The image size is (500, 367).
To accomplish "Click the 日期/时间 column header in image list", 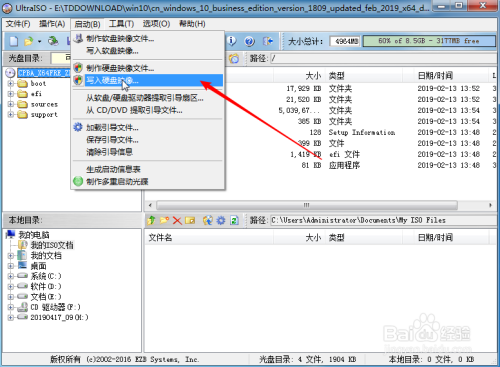I will (x=445, y=76).
